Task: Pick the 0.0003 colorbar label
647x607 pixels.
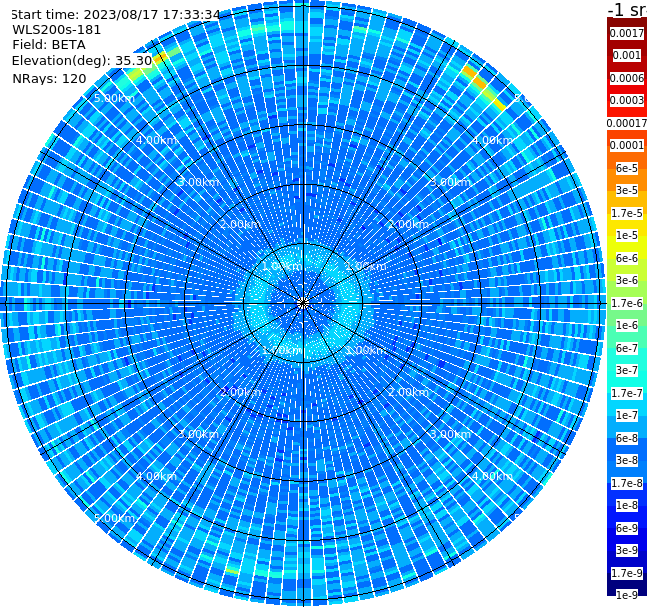Action: click(x=627, y=100)
